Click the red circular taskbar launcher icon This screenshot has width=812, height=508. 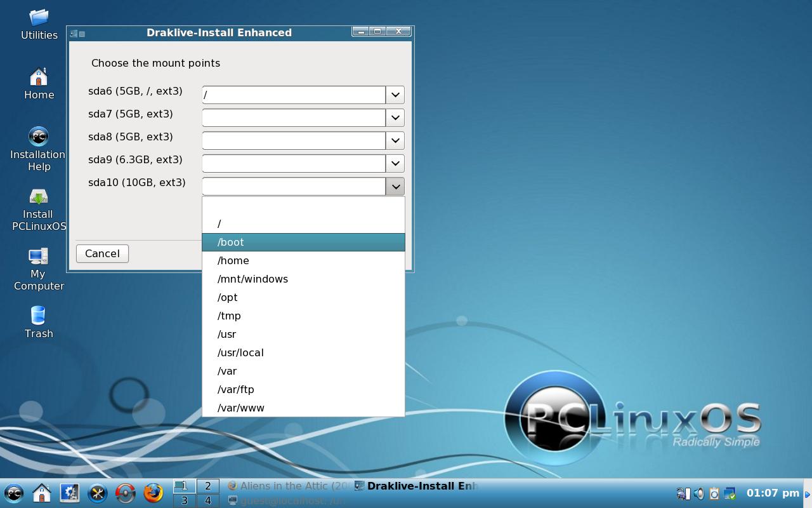[126, 493]
